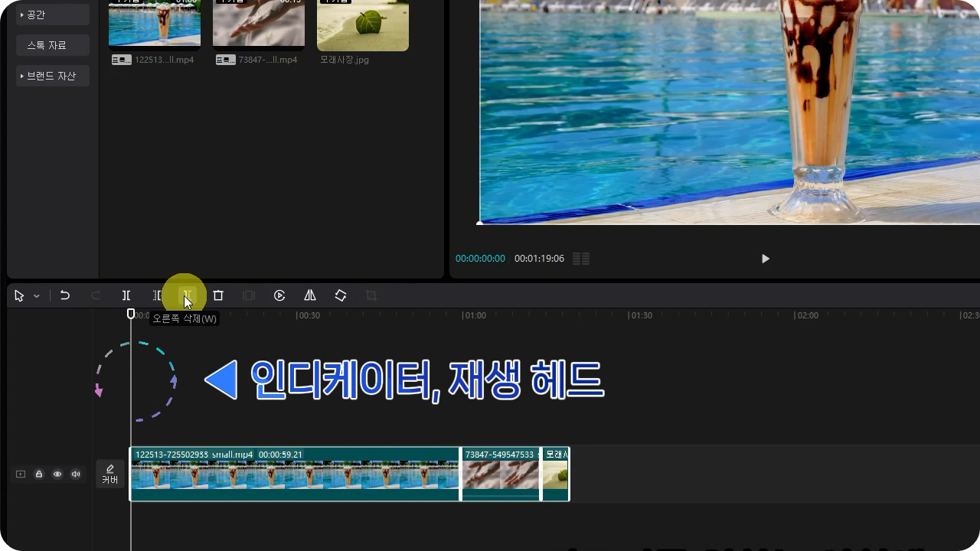Delete the right side of clip
Image resolution: width=980 pixels, height=551 pixels.
pyautogui.click(x=188, y=295)
